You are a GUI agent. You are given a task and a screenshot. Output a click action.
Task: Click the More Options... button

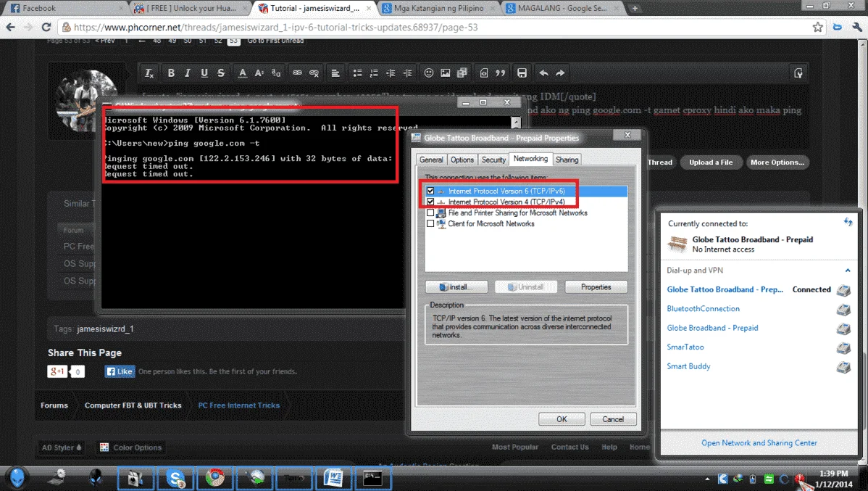point(777,162)
